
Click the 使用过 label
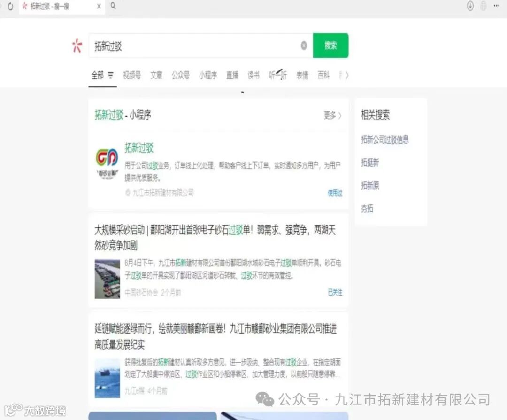tap(335, 193)
